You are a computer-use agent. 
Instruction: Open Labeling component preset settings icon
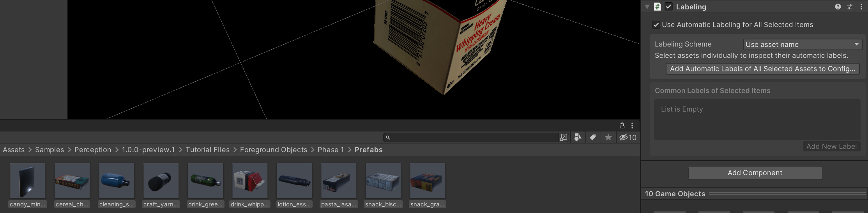tap(850, 7)
